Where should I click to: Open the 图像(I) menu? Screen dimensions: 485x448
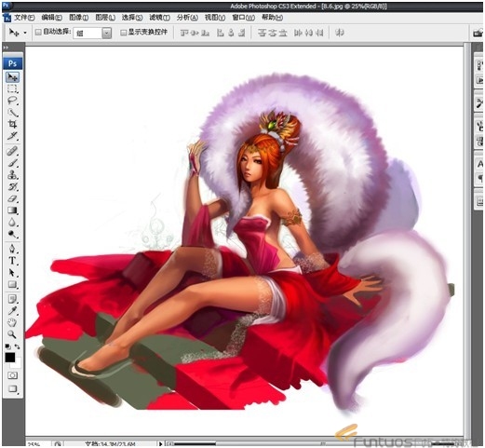(x=79, y=18)
